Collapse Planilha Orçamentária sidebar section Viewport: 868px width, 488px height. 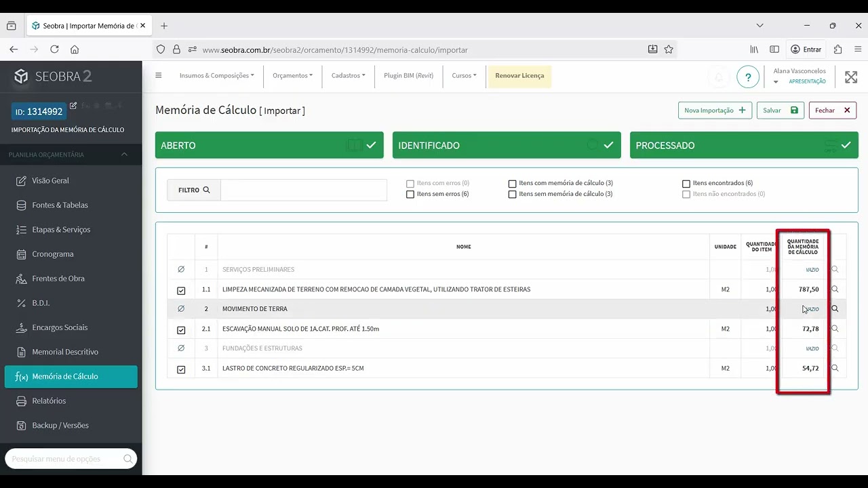pos(124,155)
